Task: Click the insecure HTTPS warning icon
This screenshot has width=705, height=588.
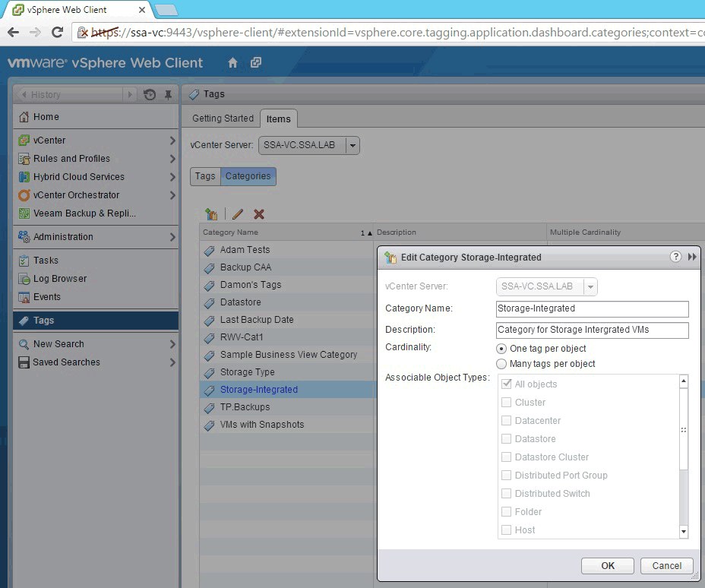Action: [x=83, y=33]
